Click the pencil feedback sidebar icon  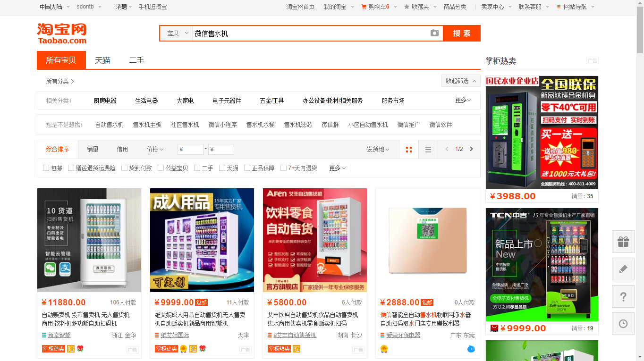click(x=623, y=269)
